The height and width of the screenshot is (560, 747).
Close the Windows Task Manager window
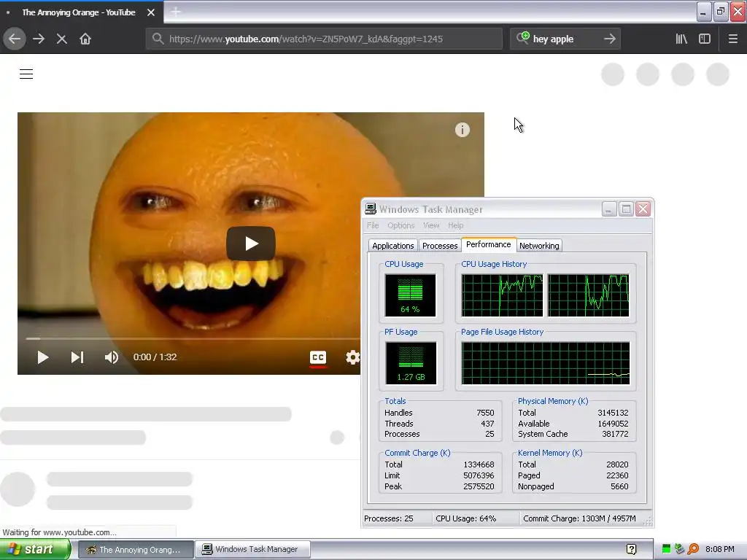(643, 209)
